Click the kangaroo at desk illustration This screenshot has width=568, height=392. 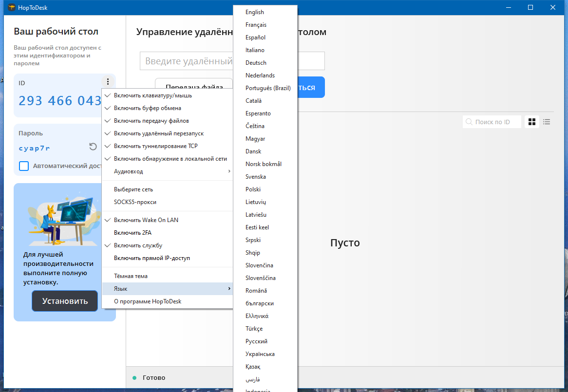[x=64, y=221]
